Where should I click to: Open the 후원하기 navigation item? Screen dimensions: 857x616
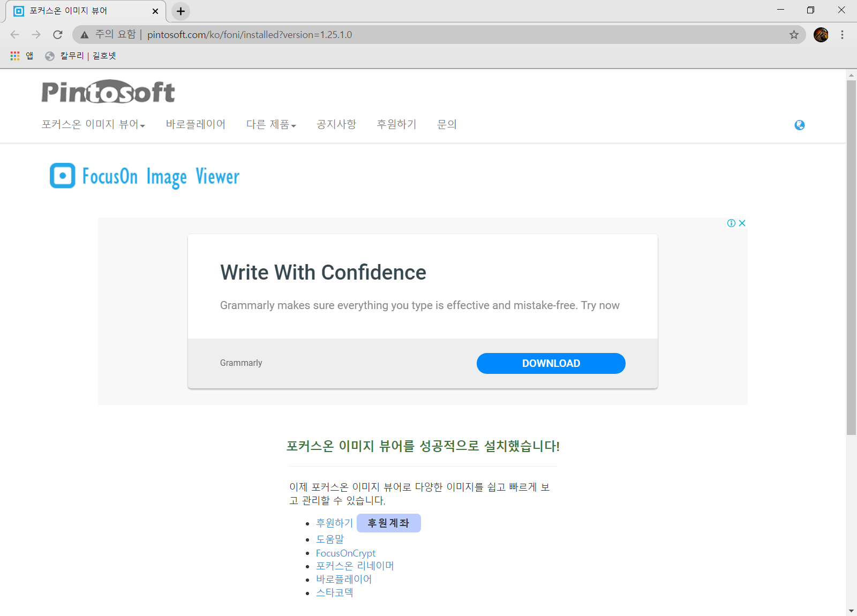click(x=397, y=124)
